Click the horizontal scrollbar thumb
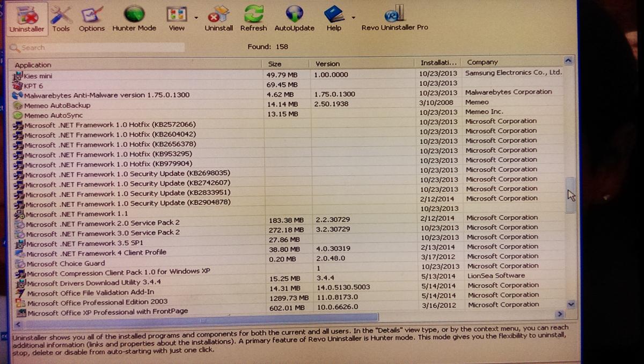The image size is (644, 364). 201,320
